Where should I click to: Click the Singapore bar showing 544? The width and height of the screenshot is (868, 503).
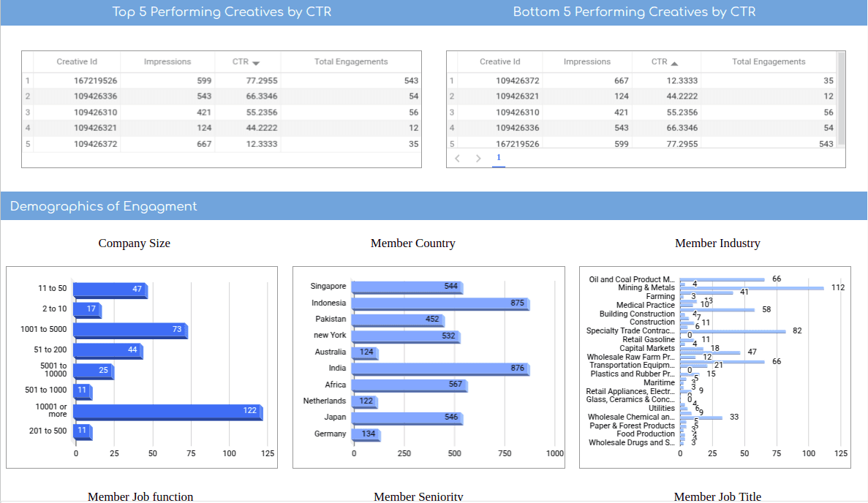click(x=407, y=287)
